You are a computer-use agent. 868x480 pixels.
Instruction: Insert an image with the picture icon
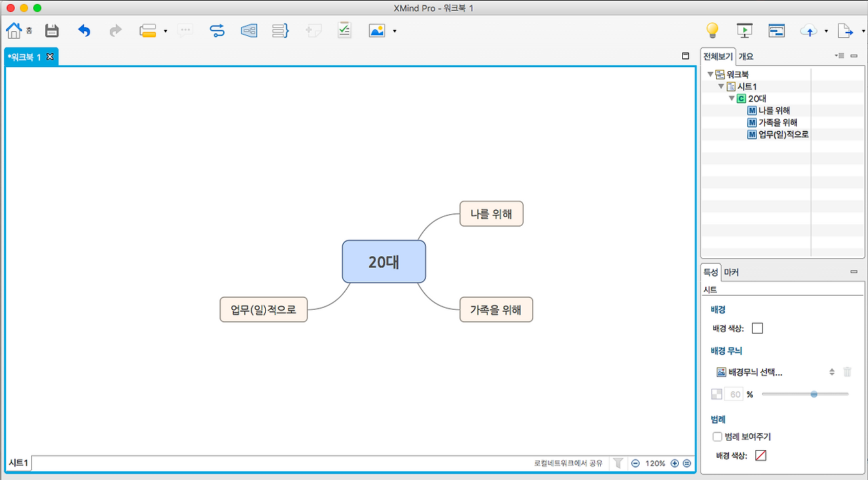click(x=377, y=31)
